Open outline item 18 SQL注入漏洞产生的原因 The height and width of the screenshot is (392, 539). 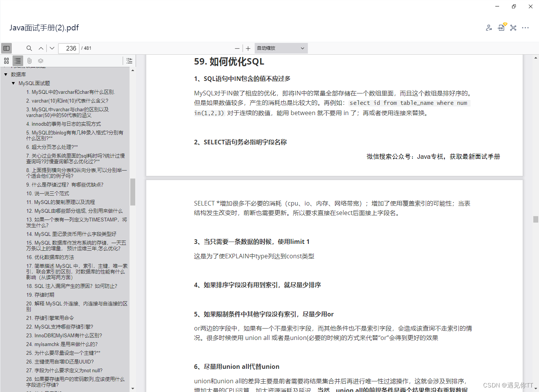click(x=72, y=286)
